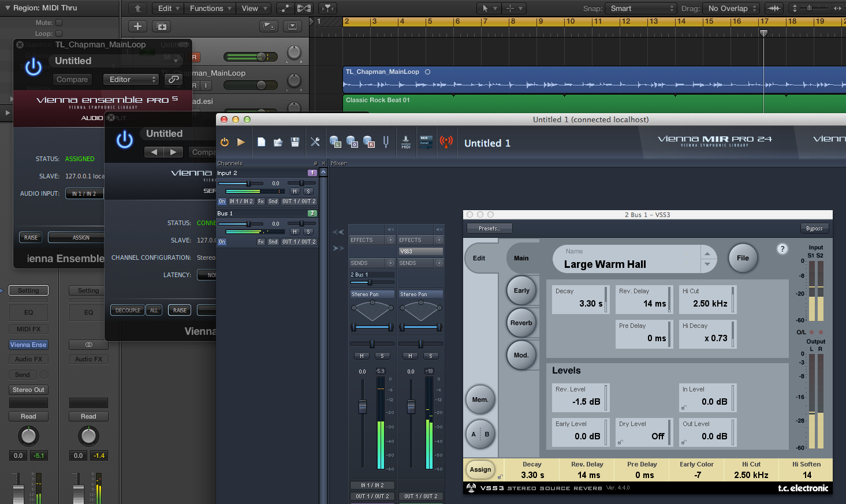
Task: Click the tuning fork icon
Action: [x=386, y=142]
